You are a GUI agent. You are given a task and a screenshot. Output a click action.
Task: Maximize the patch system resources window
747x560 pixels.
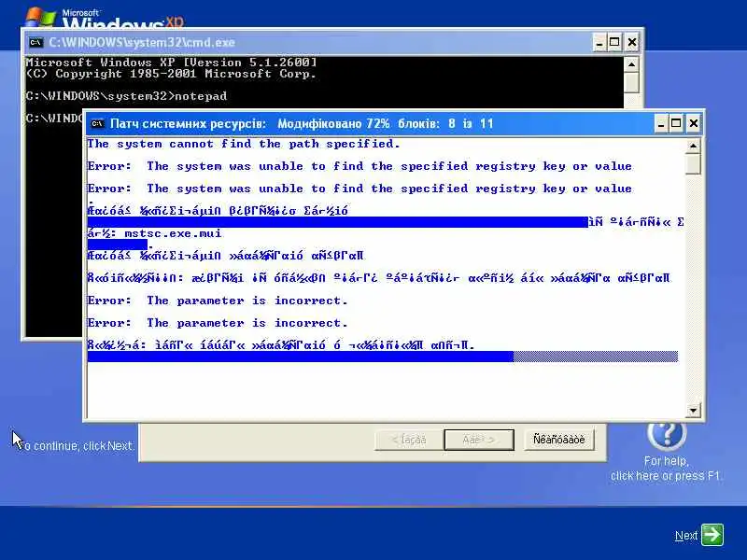coord(676,124)
